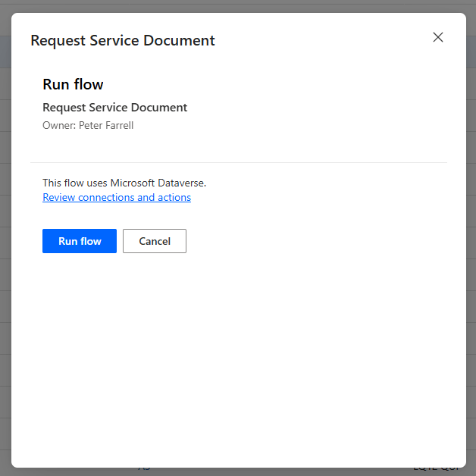The image size is (476, 476).
Task: Click the words Microsoft Dataverse
Action: click(158, 183)
